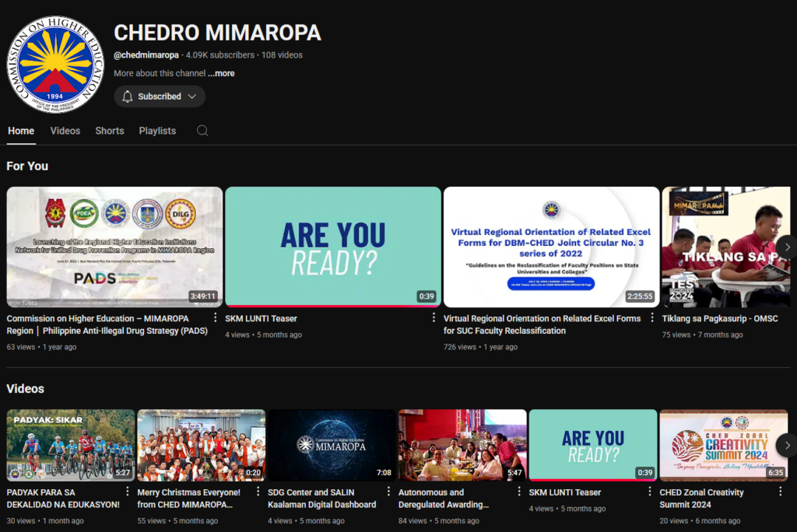Click '55 views • 5 months ago' text
The height and width of the screenshot is (532, 797).
[x=177, y=521]
